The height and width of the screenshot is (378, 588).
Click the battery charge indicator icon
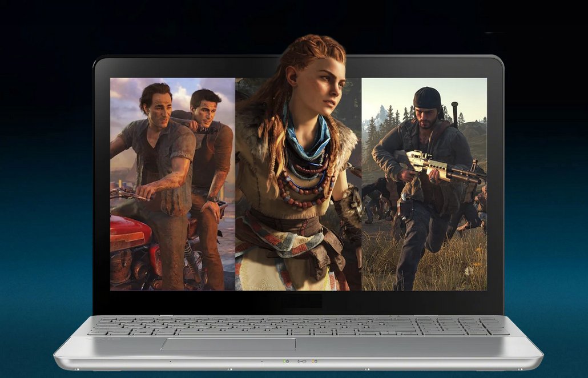point(302,361)
